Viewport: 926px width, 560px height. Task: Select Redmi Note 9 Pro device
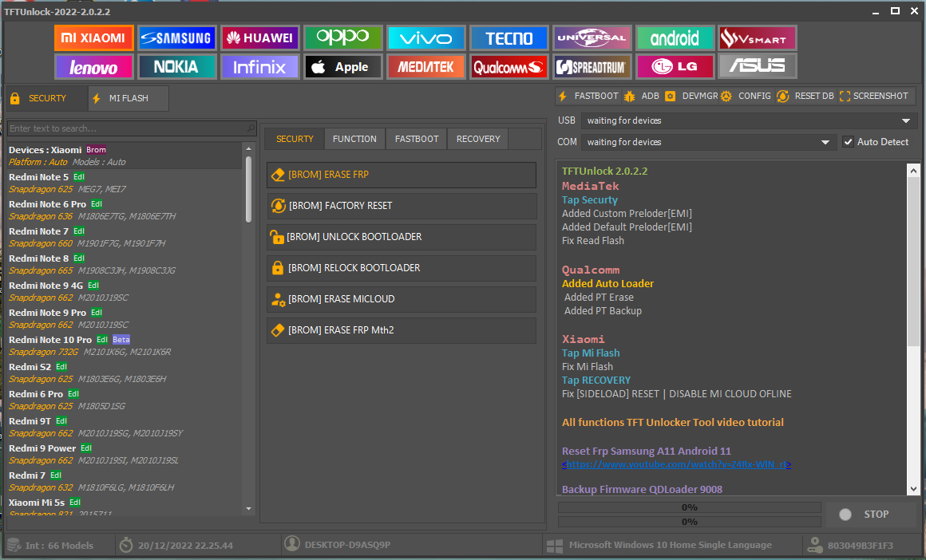click(x=125, y=318)
